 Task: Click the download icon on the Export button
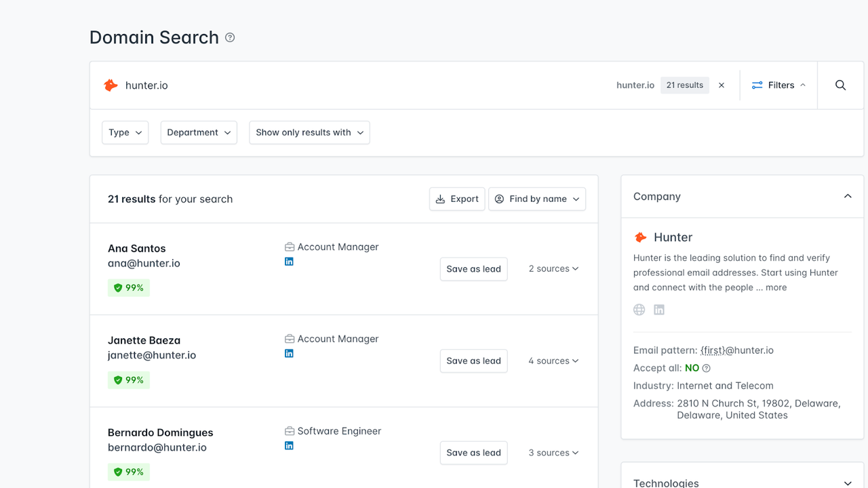(443, 199)
